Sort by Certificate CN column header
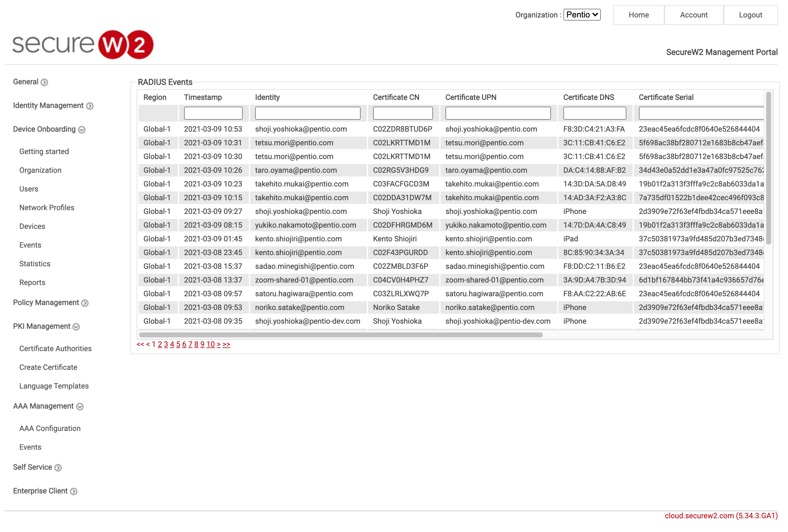 (396, 97)
